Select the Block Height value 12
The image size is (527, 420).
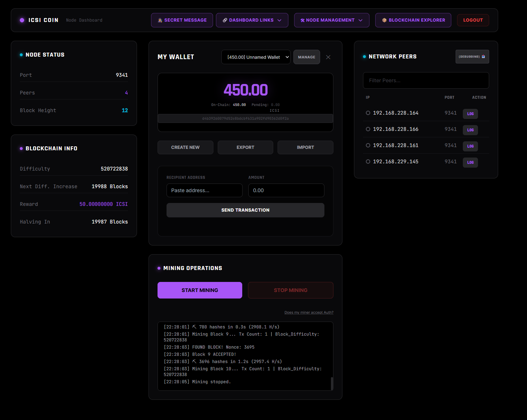(125, 110)
